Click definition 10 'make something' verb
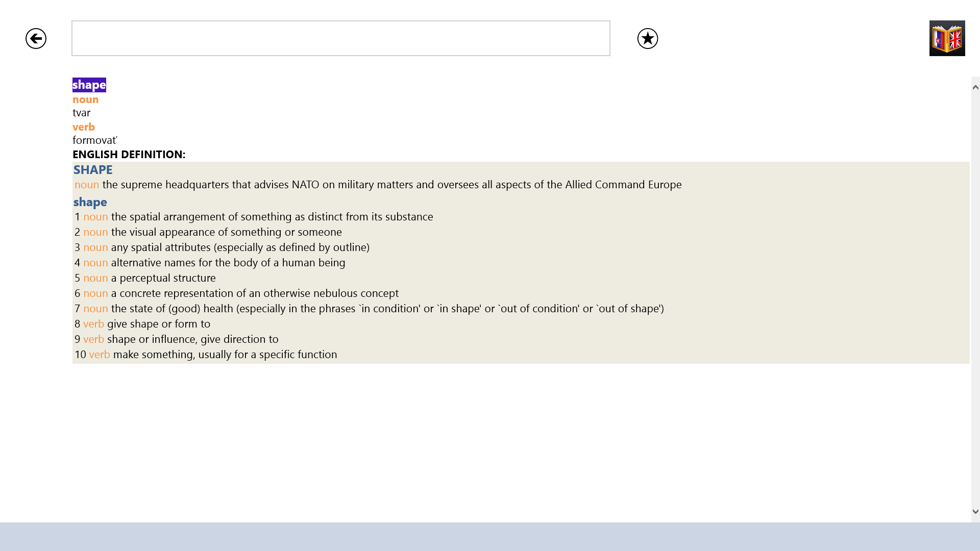 pos(225,355)
